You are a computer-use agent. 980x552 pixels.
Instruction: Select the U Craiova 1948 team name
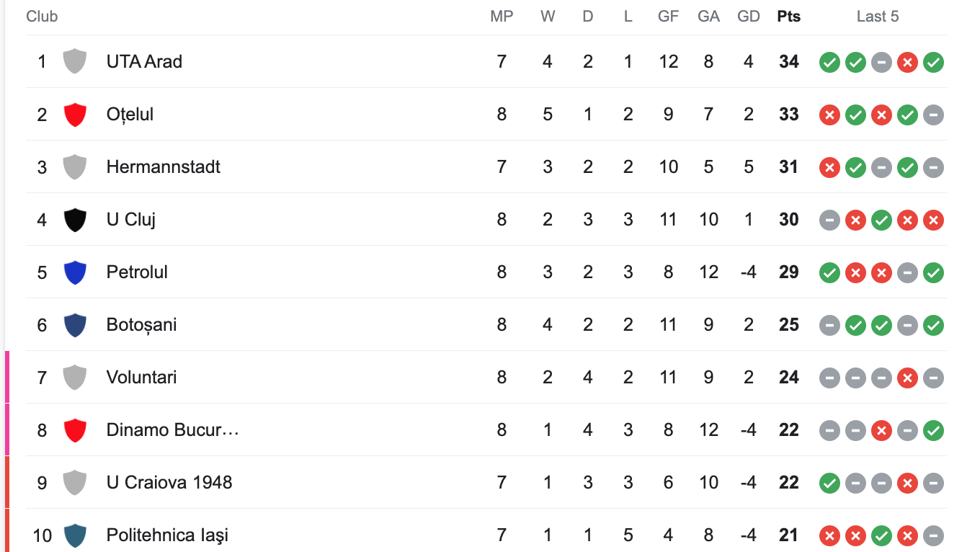[x=169, y=483]
